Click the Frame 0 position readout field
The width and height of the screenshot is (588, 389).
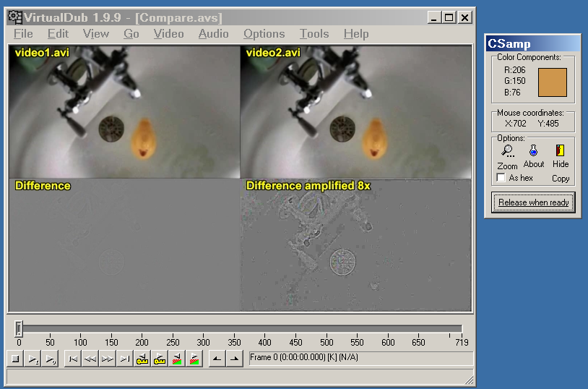361,358
